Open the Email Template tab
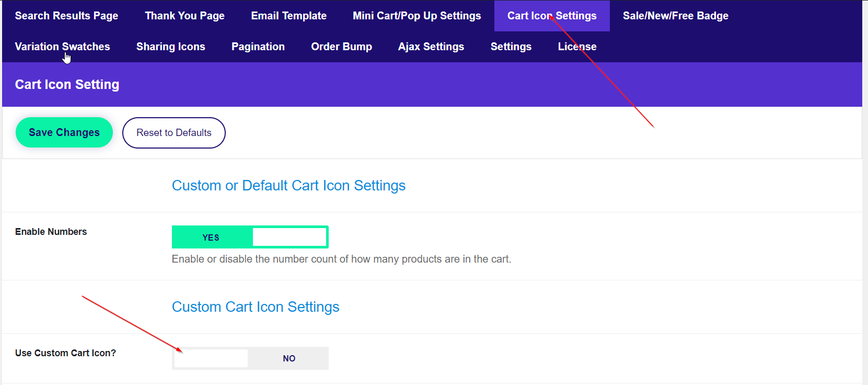 pyautogui.click(x=288, y=16)
